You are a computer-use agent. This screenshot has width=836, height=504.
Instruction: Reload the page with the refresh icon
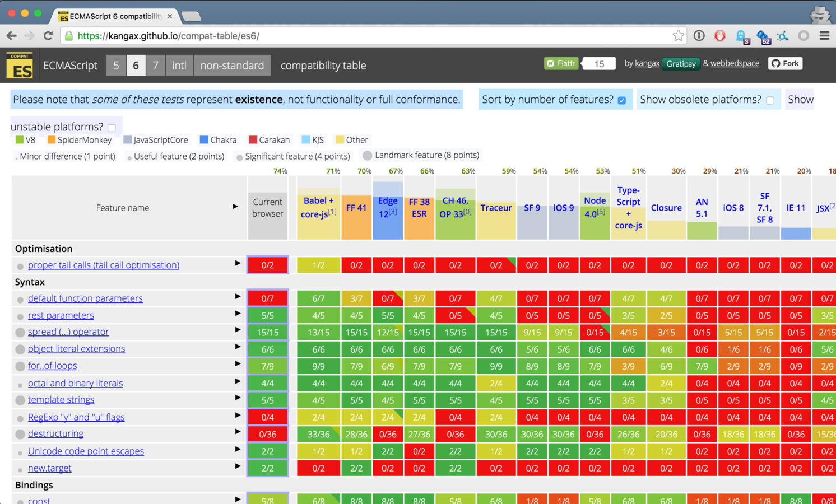48,36
